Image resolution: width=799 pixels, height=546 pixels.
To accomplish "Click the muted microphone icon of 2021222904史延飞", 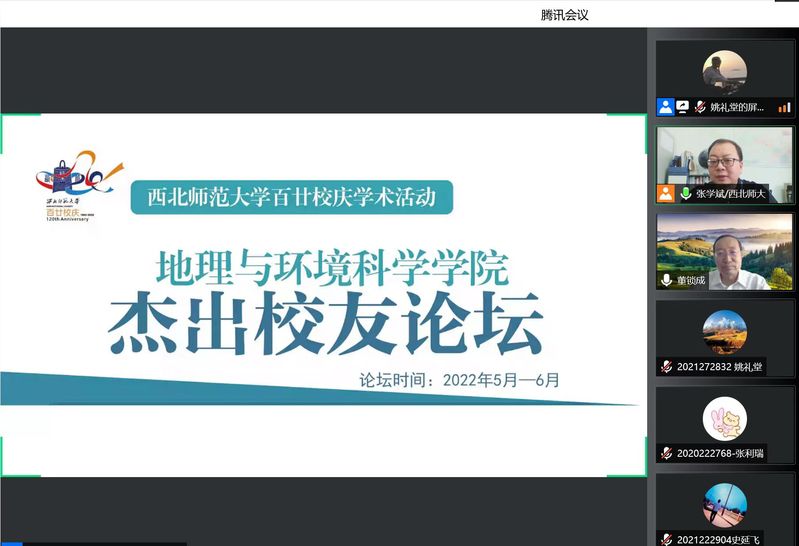I will pyautogui.click(x=666, y=539).
